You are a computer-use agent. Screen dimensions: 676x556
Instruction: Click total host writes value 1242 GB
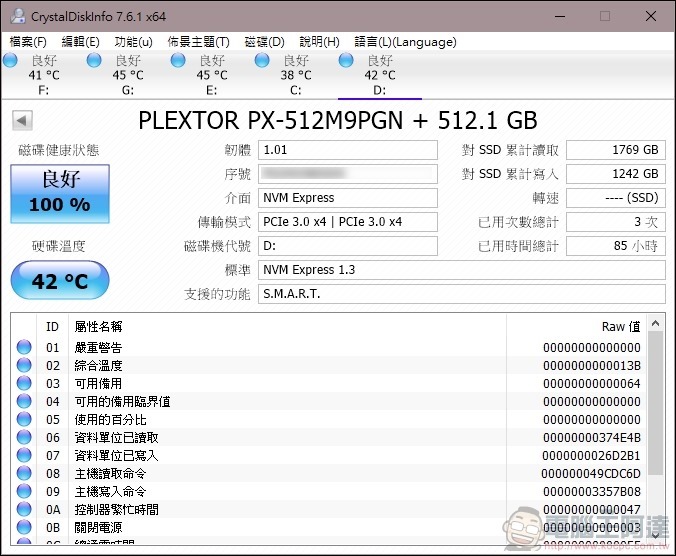[x=616, y=174]
